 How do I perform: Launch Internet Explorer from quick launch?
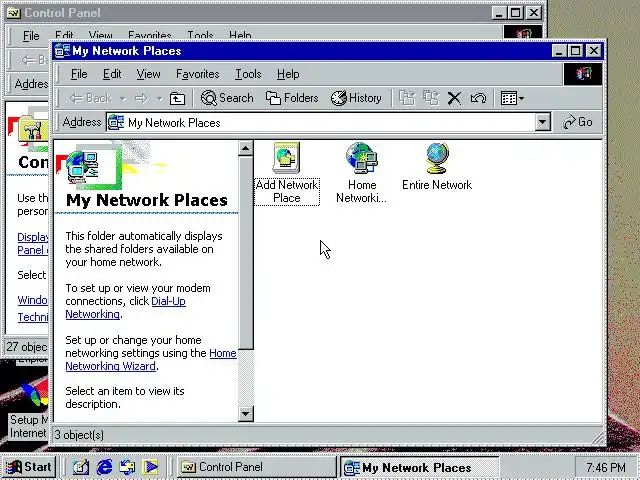104,467
